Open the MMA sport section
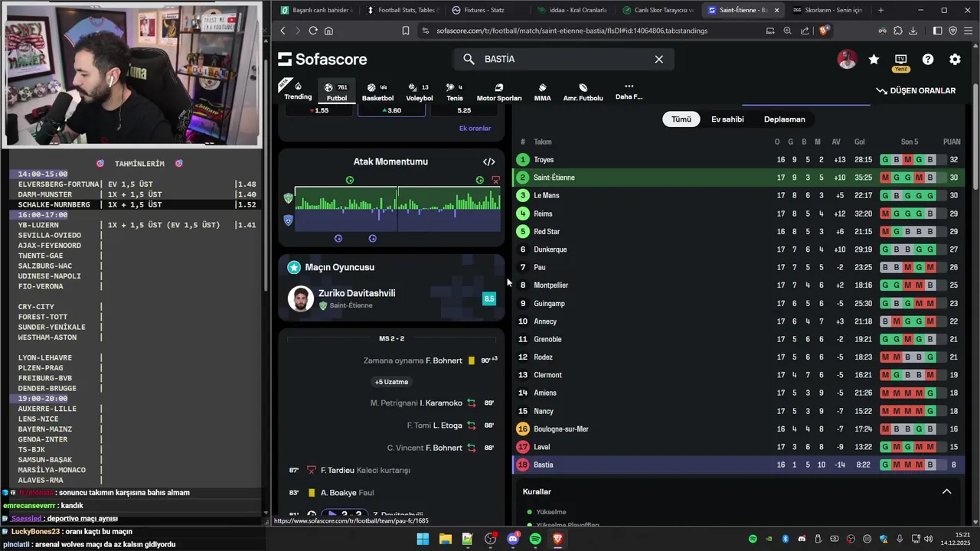The image size is (980, 551). point(542,92)
